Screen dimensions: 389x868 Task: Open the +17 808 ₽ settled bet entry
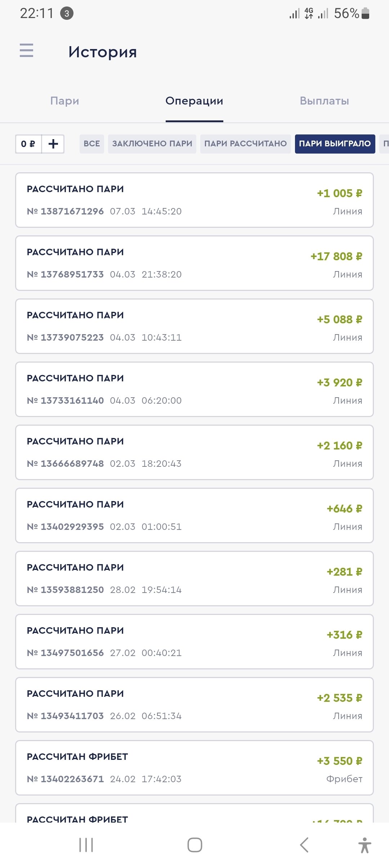coord(194,263)
